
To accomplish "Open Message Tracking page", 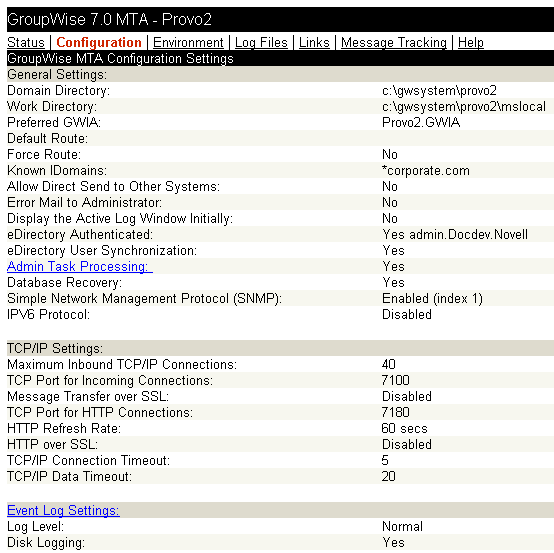I will click(394, 42).
